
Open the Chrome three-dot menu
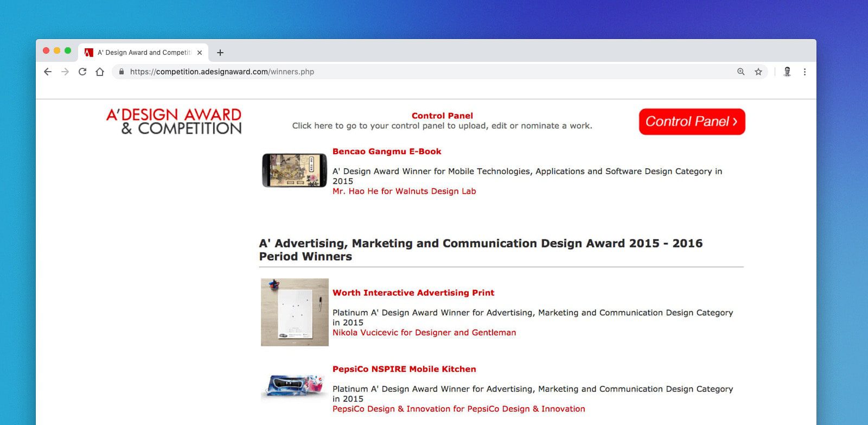(x=805, y=72)
